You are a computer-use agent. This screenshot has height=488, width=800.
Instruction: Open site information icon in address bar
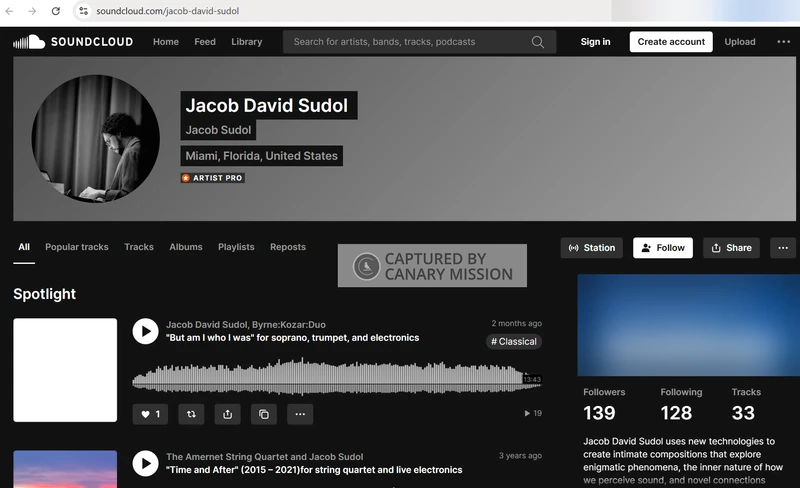[x=84, y=11]
